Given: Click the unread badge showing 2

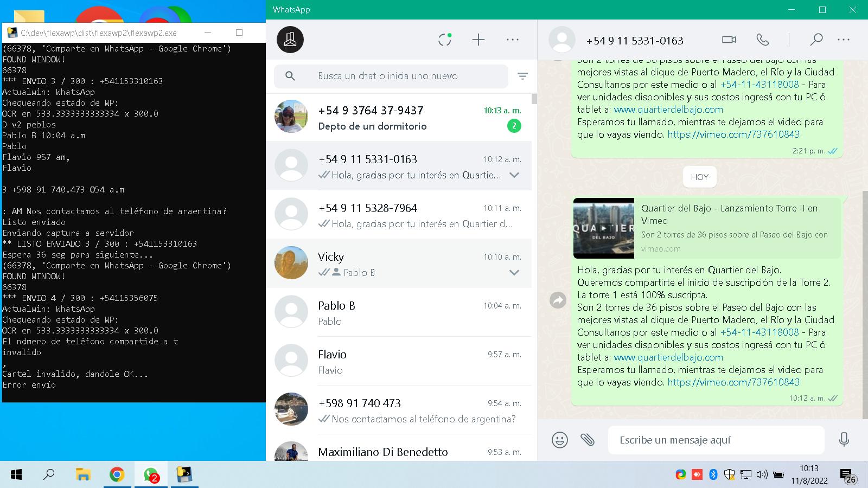Looking at the screenshot, I should tap(514, 126).
